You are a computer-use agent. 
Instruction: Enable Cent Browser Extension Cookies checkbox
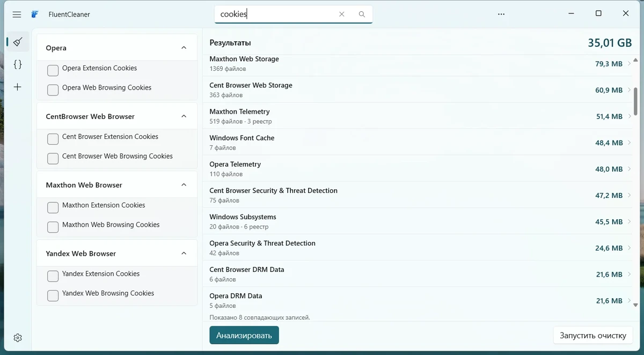click(x=53, y=139)
